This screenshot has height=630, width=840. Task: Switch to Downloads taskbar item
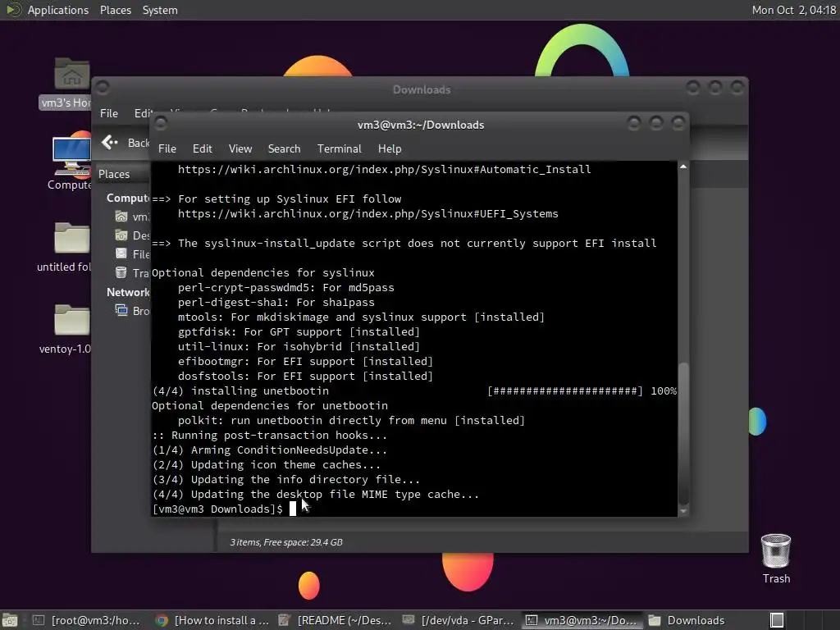click(687, 620)
